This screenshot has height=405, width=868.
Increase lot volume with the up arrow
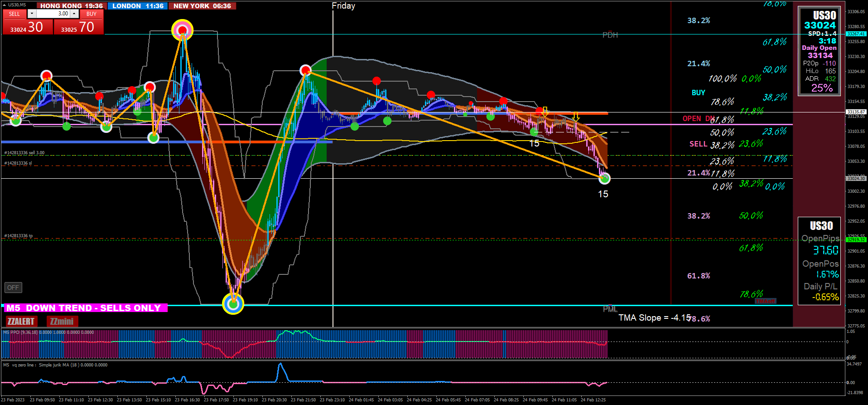tap(74, 14)
